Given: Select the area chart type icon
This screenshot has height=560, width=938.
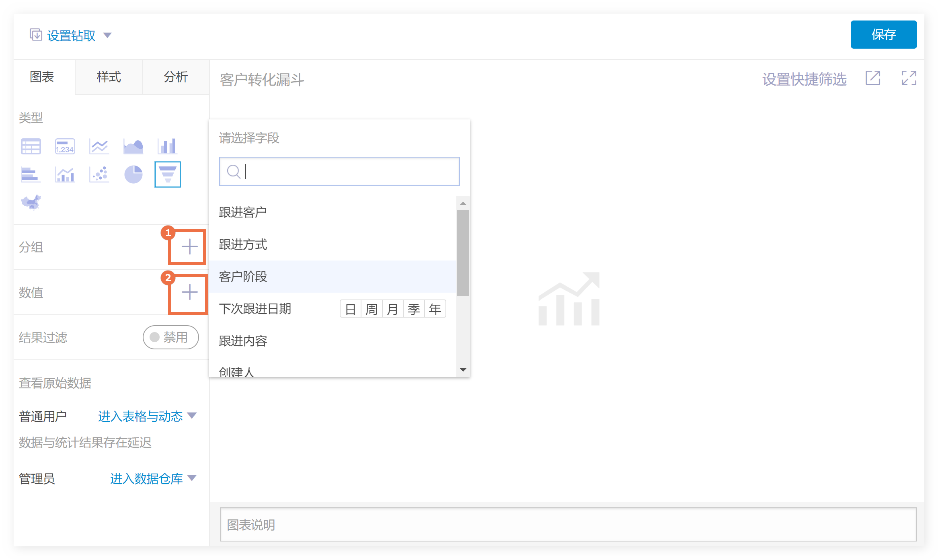Looking at the screenshot, I should [x=133, y=146].
